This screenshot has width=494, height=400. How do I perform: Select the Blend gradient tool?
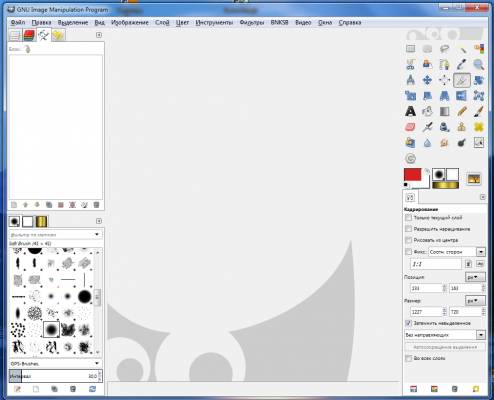pos(444,111)
